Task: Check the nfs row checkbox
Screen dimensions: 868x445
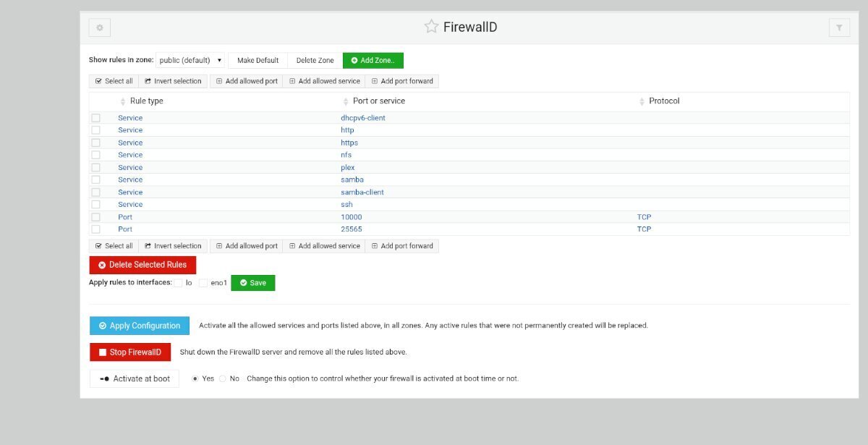Action: [x=95, y=155]
